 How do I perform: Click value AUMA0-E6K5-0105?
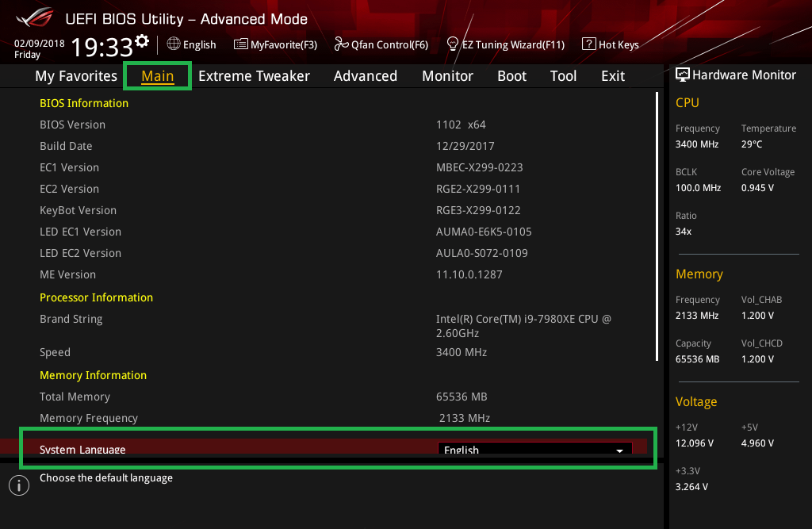coord(484,232)
